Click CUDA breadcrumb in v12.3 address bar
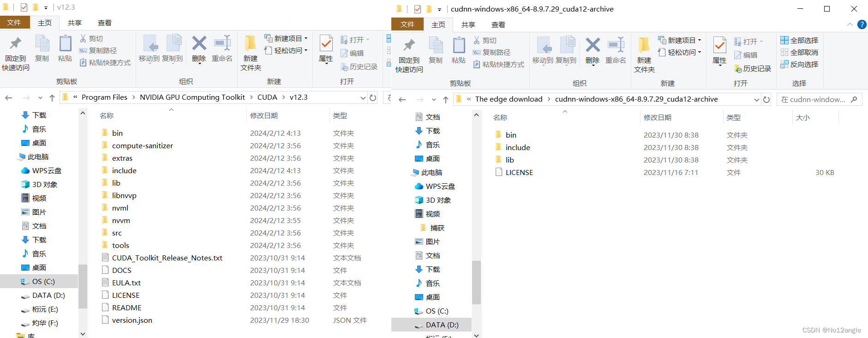Screen dimensions: 868x338 (267, 97)
